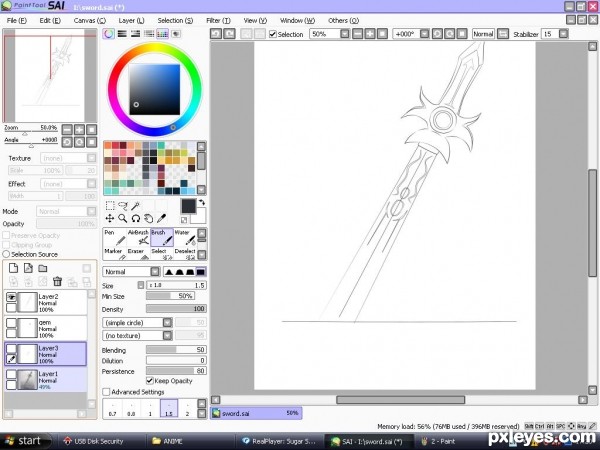Open the +000° rotation angle dropdown
The height and width of the screenshot is (450, 600).
coord(424,34)
